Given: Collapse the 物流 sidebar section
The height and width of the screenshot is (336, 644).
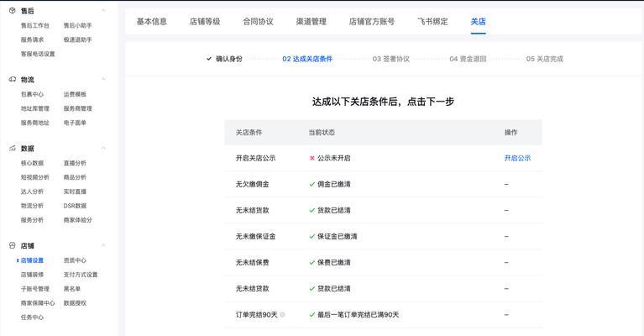Looking at the screenshot, I should [28, 80].
